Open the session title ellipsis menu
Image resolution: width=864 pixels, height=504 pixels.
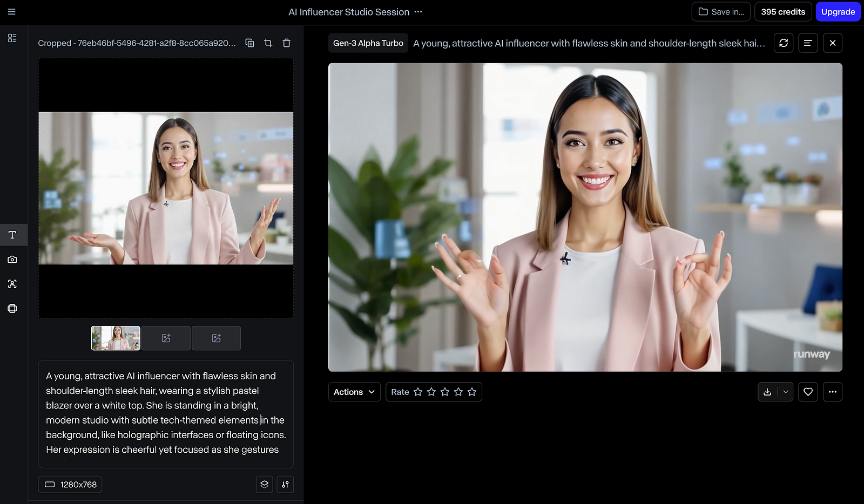click(418, 12)
